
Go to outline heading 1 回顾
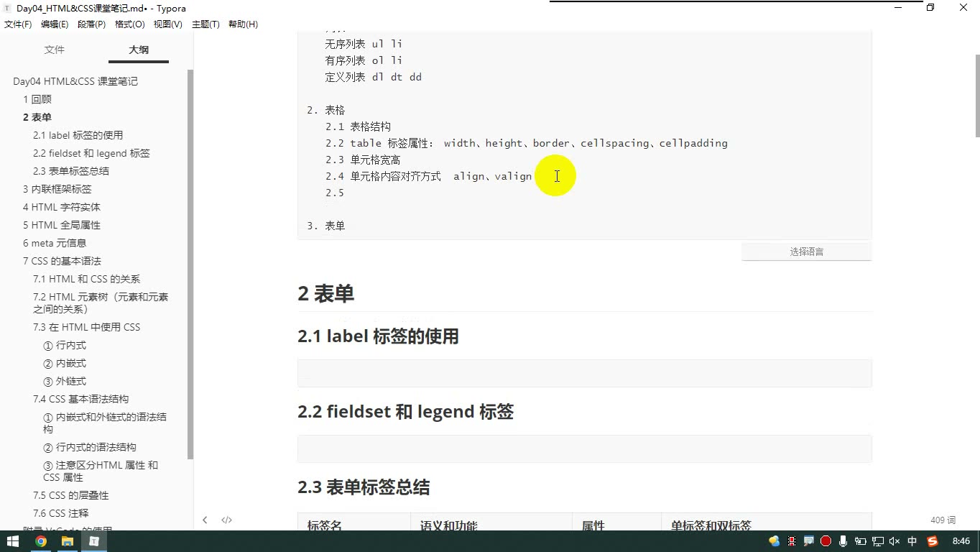pyautogui.click(x=37, y=99)
